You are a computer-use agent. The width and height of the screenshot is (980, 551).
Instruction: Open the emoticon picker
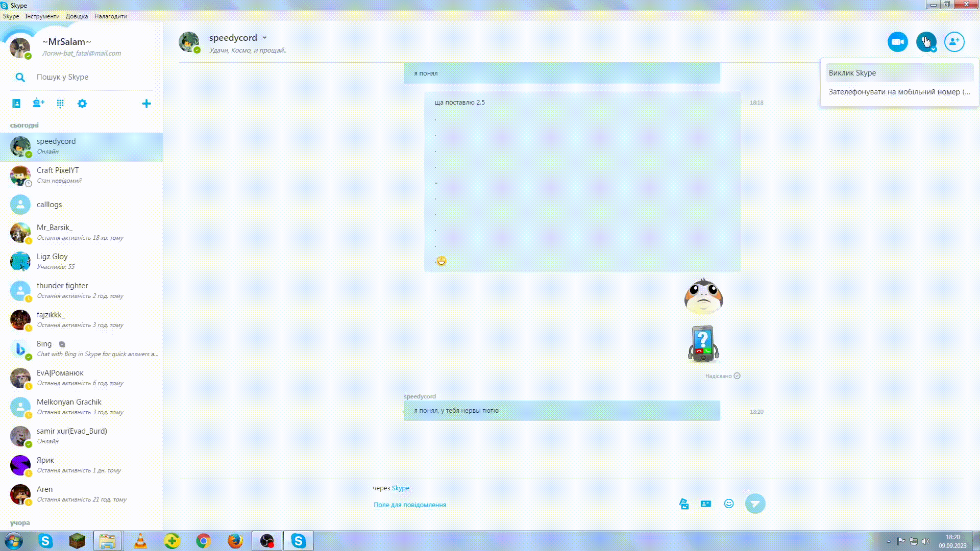coord(729,504)
